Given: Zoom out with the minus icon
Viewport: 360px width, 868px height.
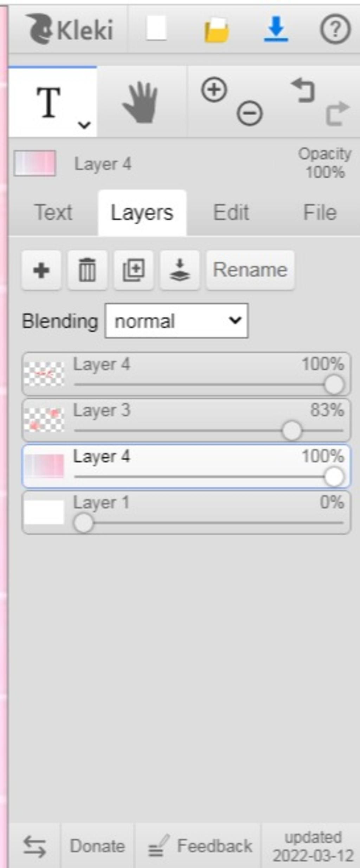Looking at the screenshot, I should (x=250, y=113).
